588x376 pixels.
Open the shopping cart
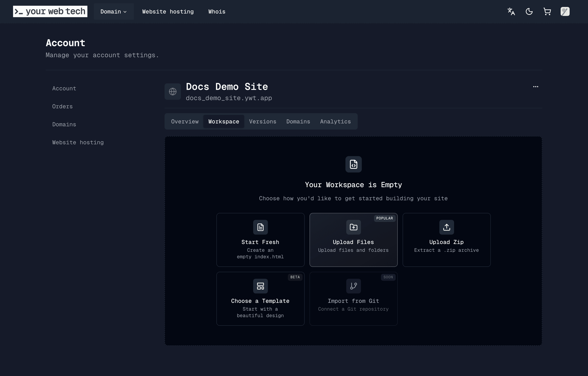(x=547, y=11)
